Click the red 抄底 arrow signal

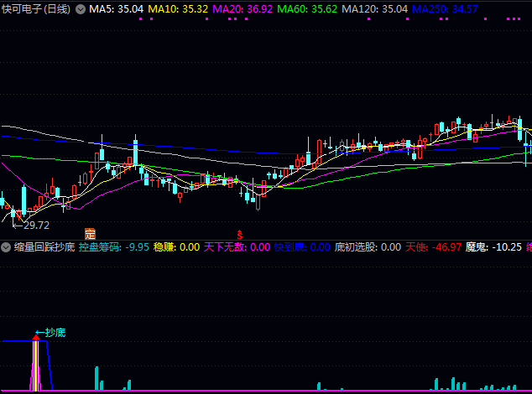[x=36, y=337]
